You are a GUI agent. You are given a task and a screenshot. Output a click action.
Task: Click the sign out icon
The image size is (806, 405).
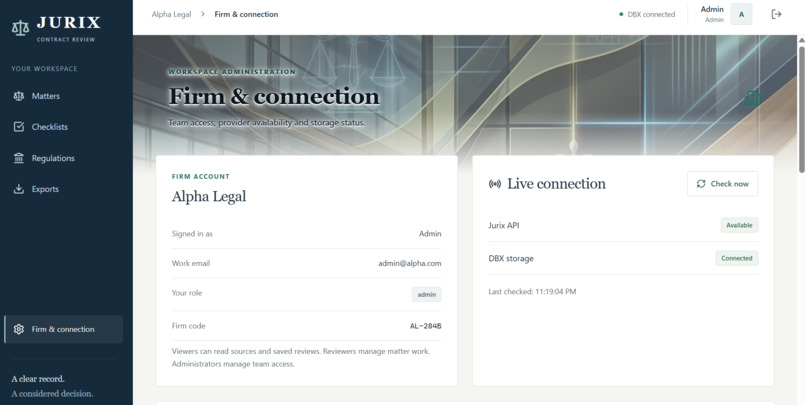[777, 14]
